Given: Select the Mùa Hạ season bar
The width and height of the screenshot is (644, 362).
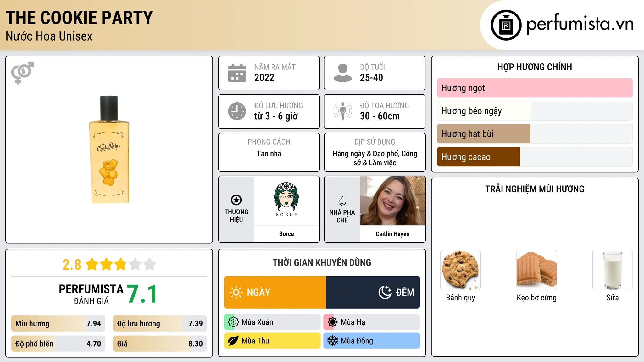Looking at the screenshot, I should (x=372, y=322).
